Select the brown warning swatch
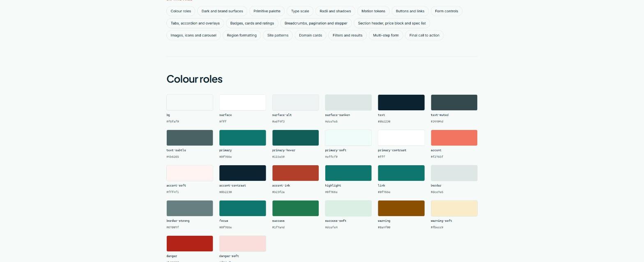This screenshot has width=644, height=262. coord(401,208)
